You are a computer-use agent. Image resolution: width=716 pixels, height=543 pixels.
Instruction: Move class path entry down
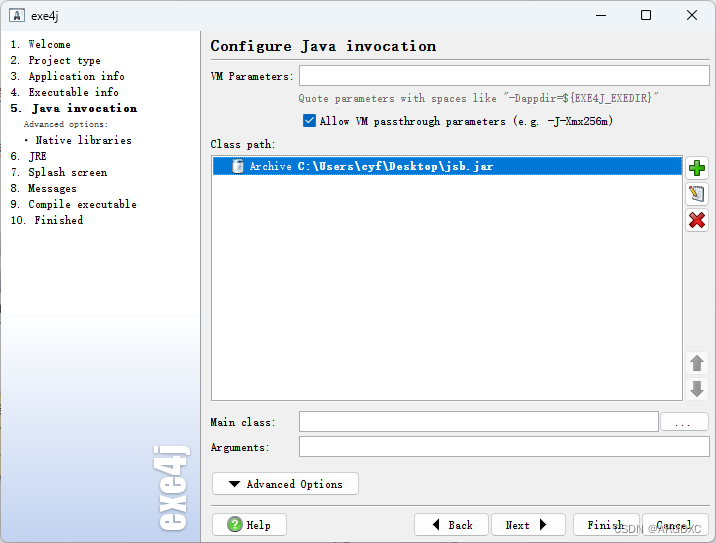(x=697, y=389)
